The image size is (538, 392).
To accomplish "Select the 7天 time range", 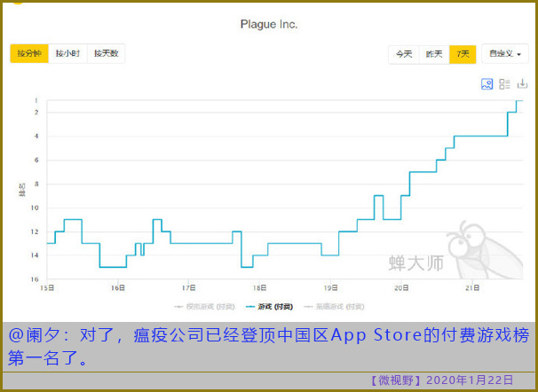I will 463,54.
